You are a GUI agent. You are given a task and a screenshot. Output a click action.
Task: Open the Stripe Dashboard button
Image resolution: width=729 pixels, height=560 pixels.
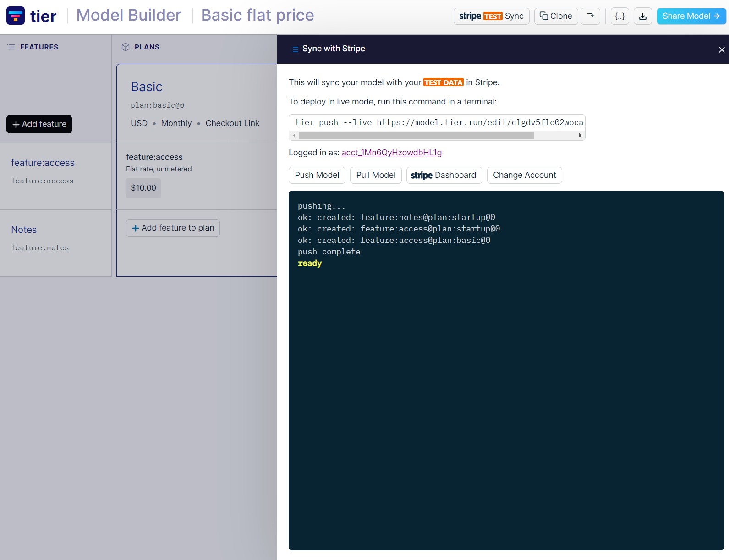coord(444,175)
